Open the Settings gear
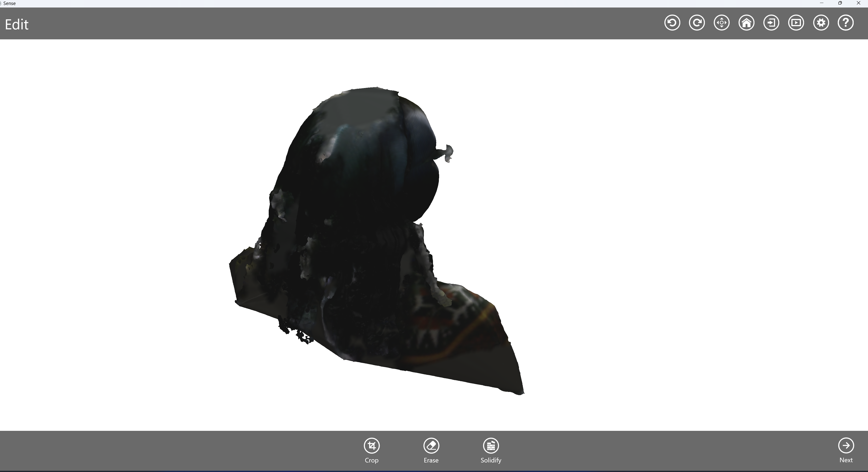The height and width of the screenshot is (472, 868). pos(821,23)
